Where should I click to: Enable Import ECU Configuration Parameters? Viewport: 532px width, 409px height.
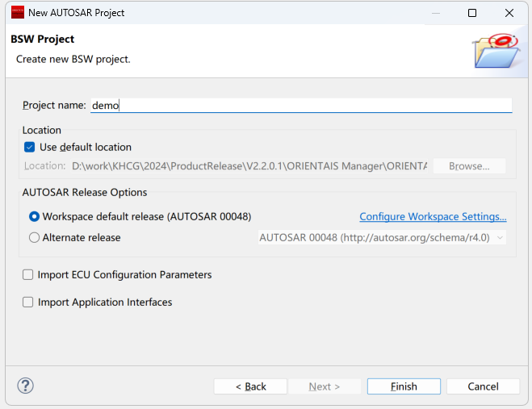click(x=29, y=275)
